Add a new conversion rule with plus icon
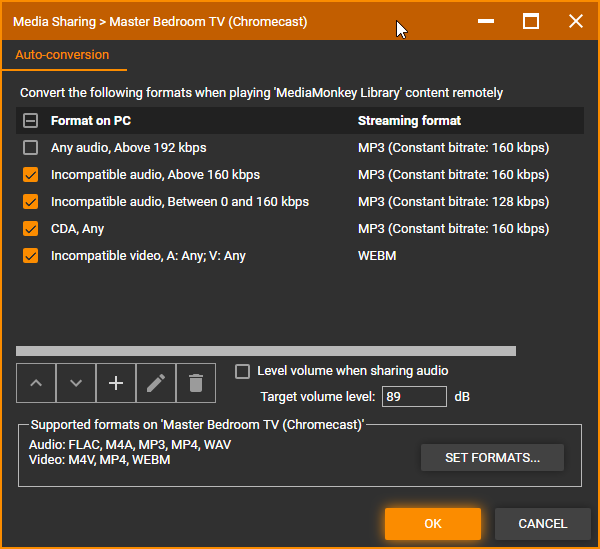 (116, 383)
